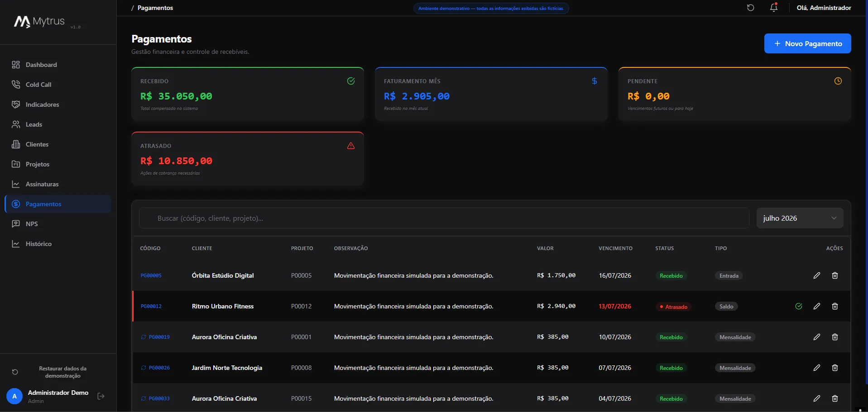Focus the Buscar payment search field
This screenshot has width=868, height=412.
[444, 218]
